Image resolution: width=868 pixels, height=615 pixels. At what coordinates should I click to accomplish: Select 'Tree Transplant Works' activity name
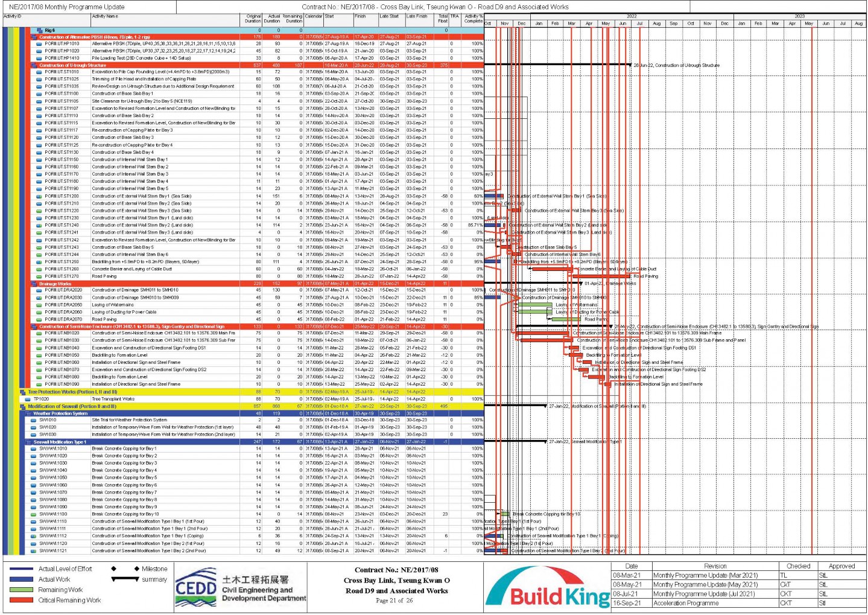click(x=113, y=399)
